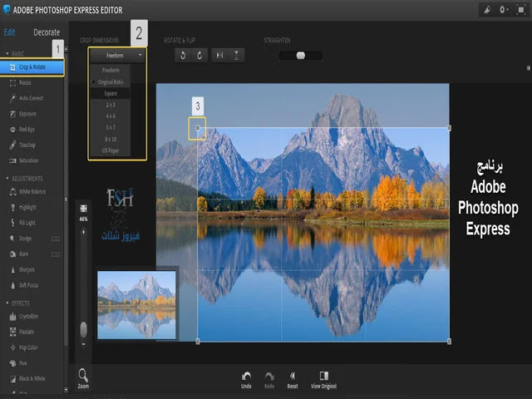Image resolution: width=532 pixels, height=399 pixels.
Task: Open the settings gear menu in the title bar
Action: (x=504, y=10)
